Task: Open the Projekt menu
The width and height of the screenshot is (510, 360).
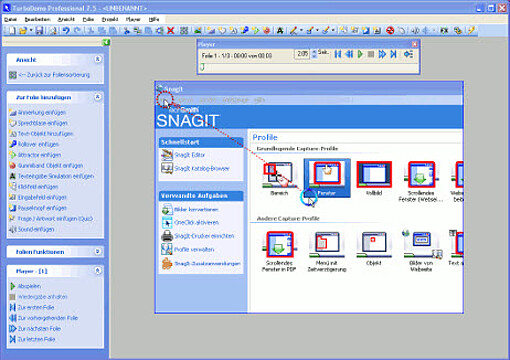Action: 110,19
